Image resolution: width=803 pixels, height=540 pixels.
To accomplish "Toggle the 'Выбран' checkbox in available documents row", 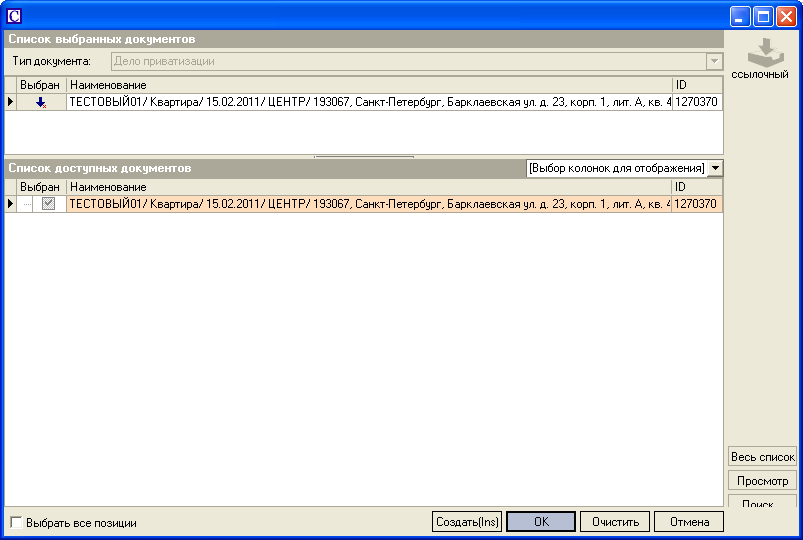I will click(48, 204).
